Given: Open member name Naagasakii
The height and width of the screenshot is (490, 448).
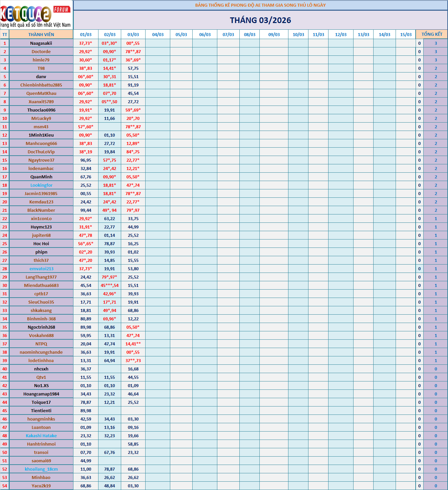Looking at the screenshot, I should [41, 43].
